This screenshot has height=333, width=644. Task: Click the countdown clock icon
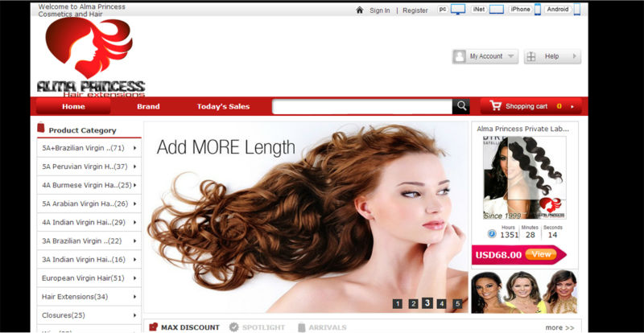(x=492, y=234)
